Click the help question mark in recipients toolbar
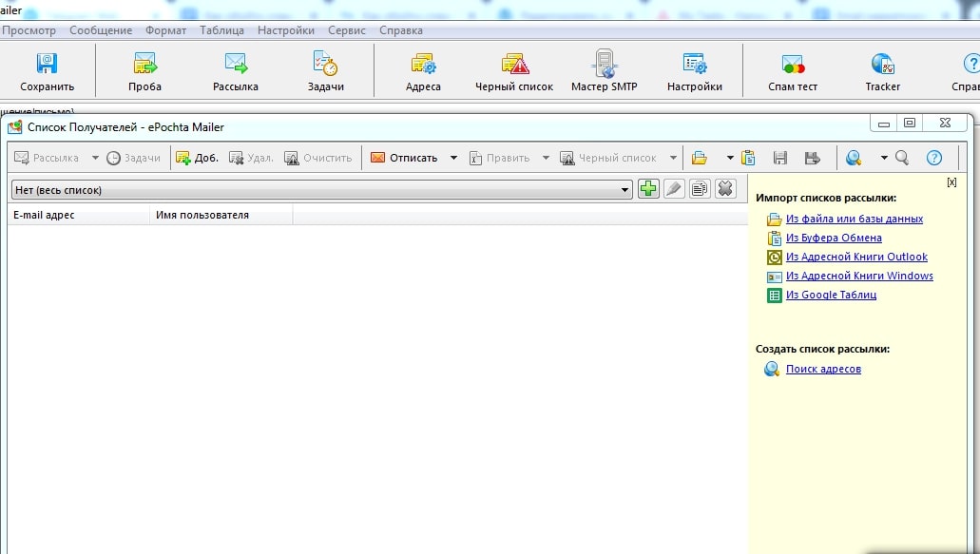Viewport: 980px width, 554px height. [x=933, y=158]
